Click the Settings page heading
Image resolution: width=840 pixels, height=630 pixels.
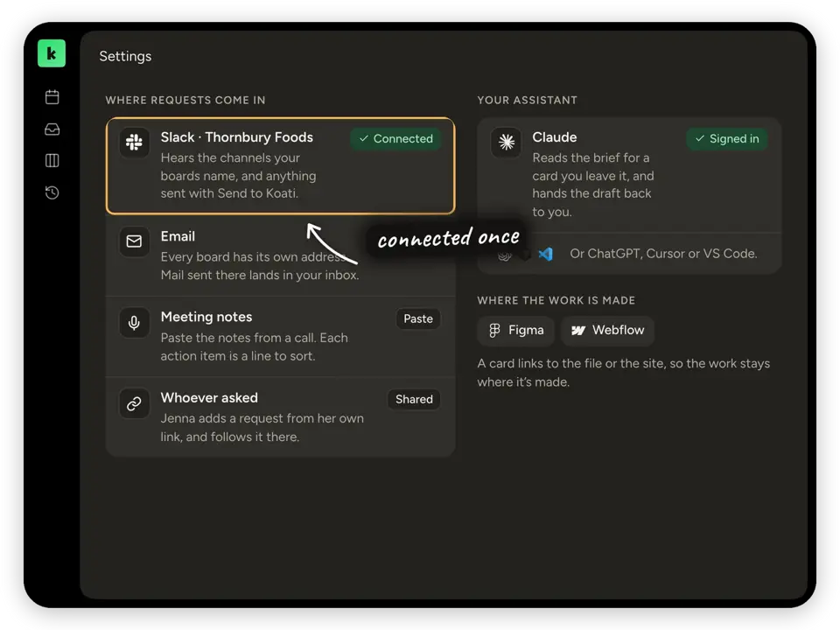pos(125,56)
